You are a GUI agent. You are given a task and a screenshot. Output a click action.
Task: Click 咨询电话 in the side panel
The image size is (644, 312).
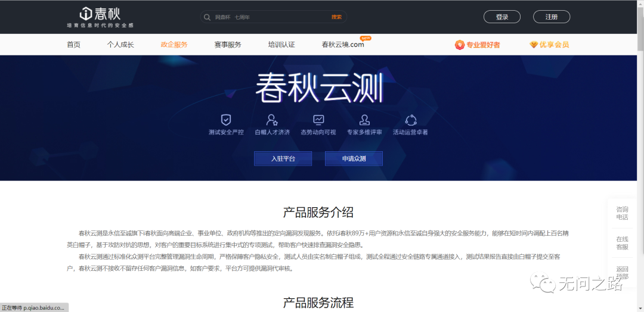622,213
